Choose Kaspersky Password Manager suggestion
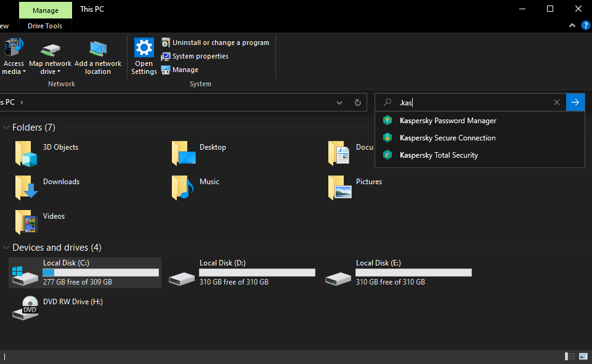The height and width of the screenshot is (364, 592). coord(479,121)
